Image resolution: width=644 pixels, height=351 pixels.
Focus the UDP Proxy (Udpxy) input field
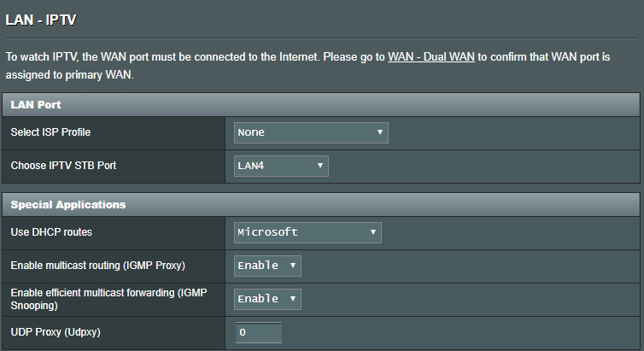(259, 332)
